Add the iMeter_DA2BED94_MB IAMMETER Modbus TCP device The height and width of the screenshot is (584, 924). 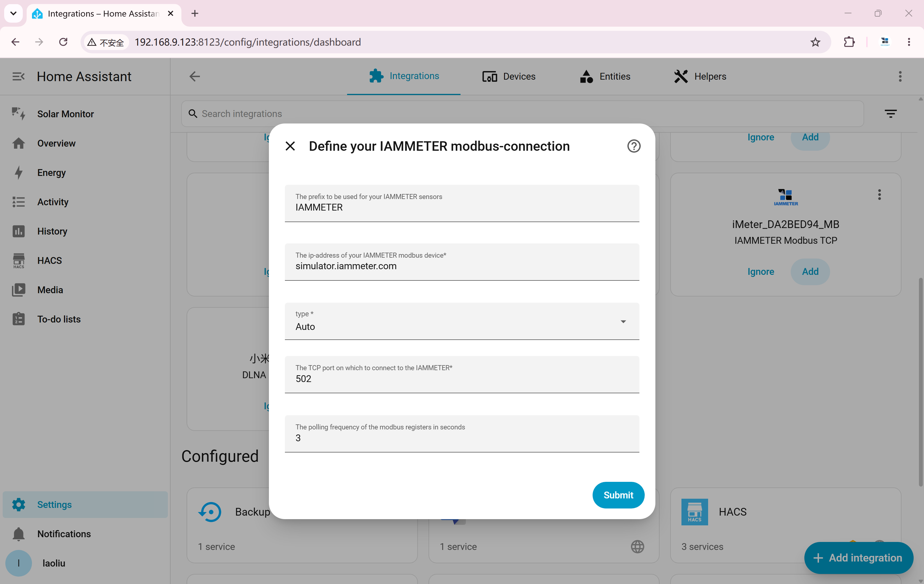coord(810,272)
